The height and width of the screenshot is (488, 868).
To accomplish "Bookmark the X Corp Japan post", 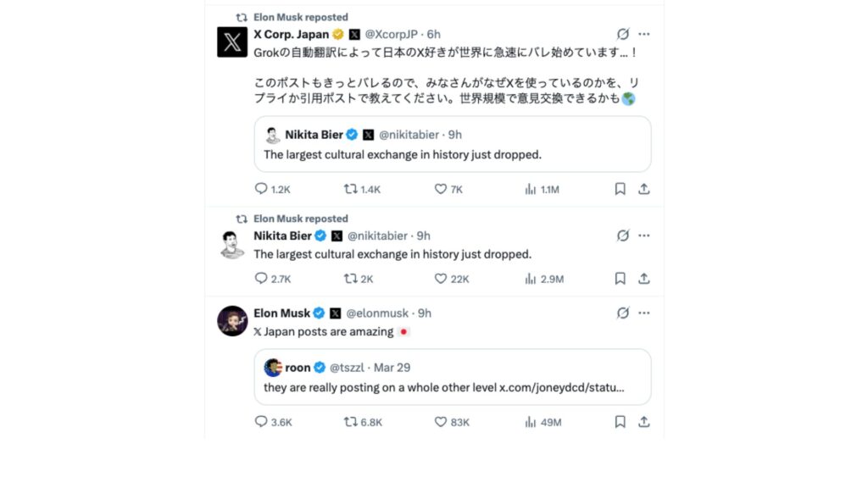I will coord(620,189).
